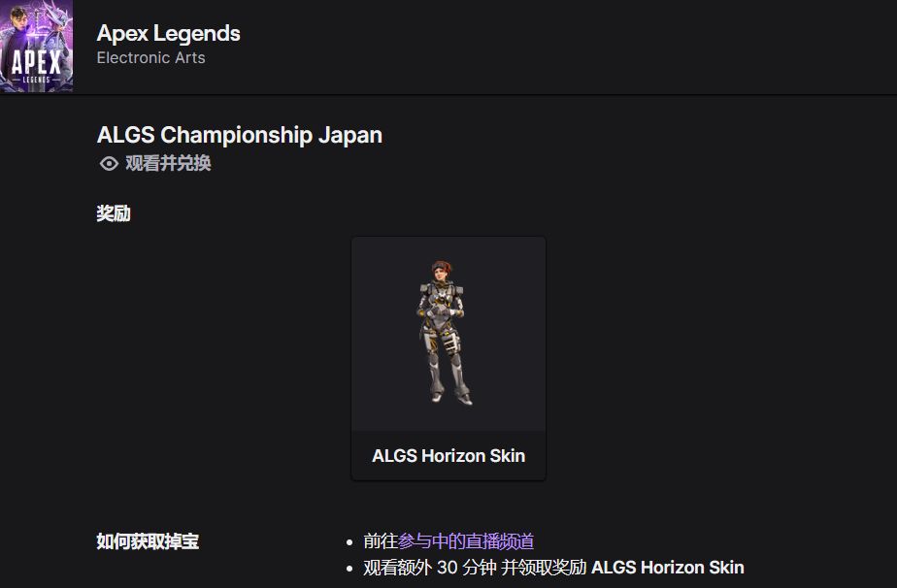Click the 观看额外 30 分钟 instruction text

pyautogui.click(x=430, y=568)
